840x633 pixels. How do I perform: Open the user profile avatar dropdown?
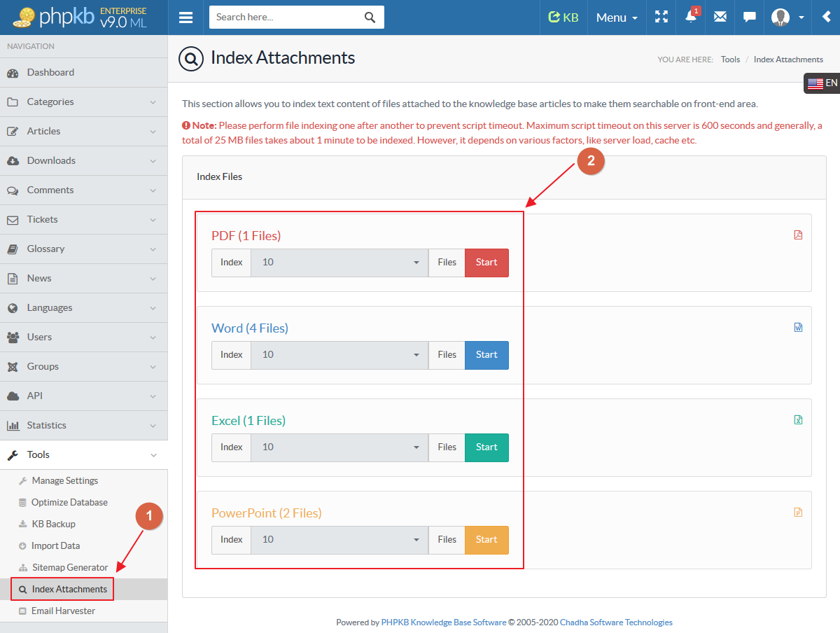click(x=787, y=18)
